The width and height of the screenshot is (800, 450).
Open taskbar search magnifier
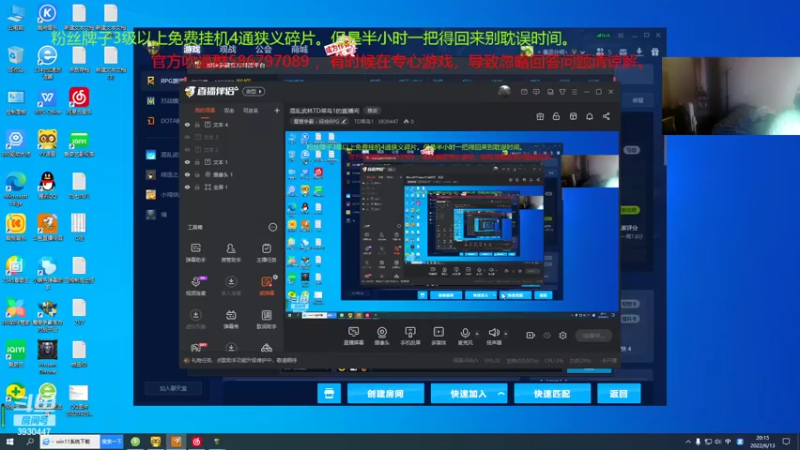[30, 441]
